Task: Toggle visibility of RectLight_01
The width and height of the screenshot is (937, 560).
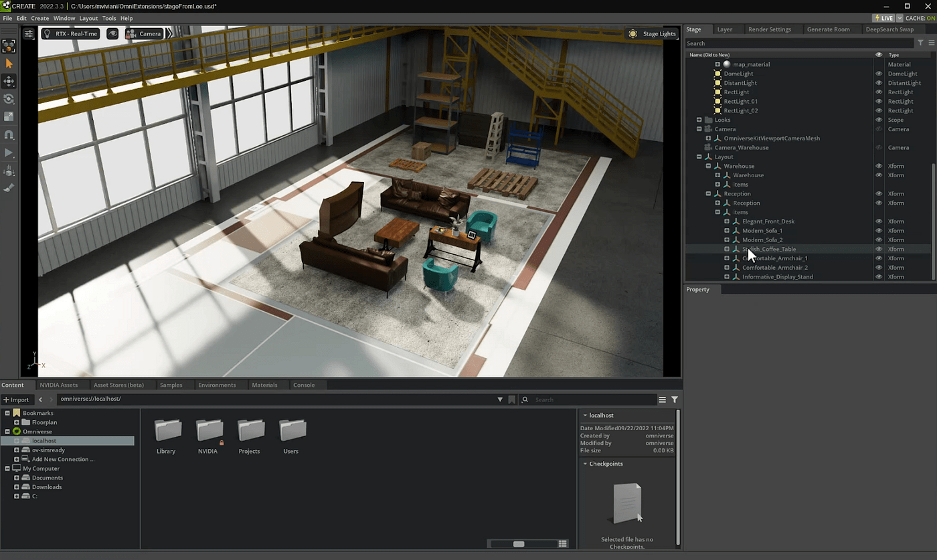Action: [x=879, y=101]
